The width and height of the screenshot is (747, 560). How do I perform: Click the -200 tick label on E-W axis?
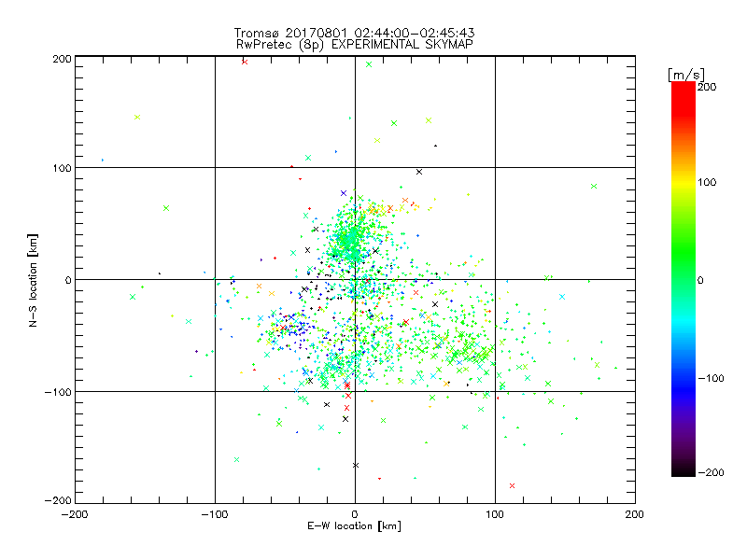(x=75, y=514)
